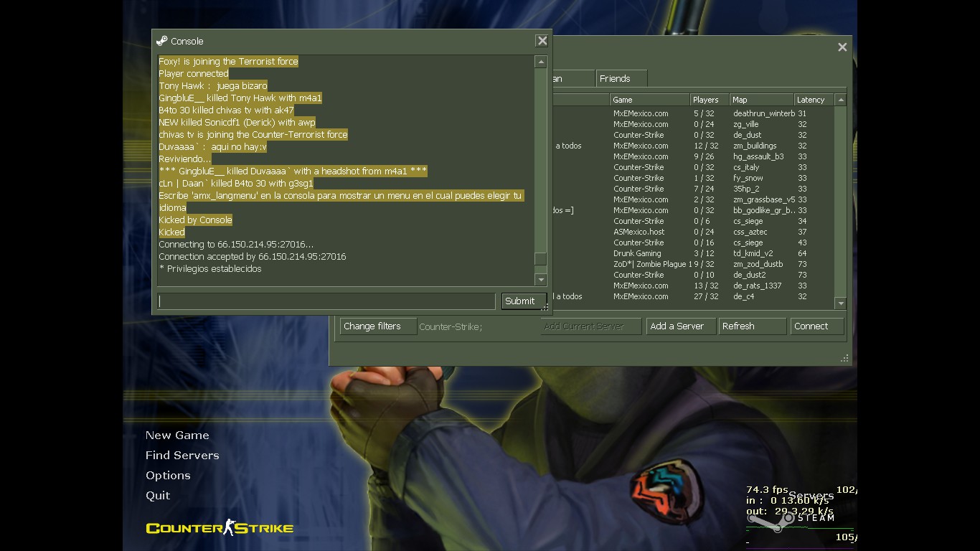Click the Console scrollbar down arrow

541,280
